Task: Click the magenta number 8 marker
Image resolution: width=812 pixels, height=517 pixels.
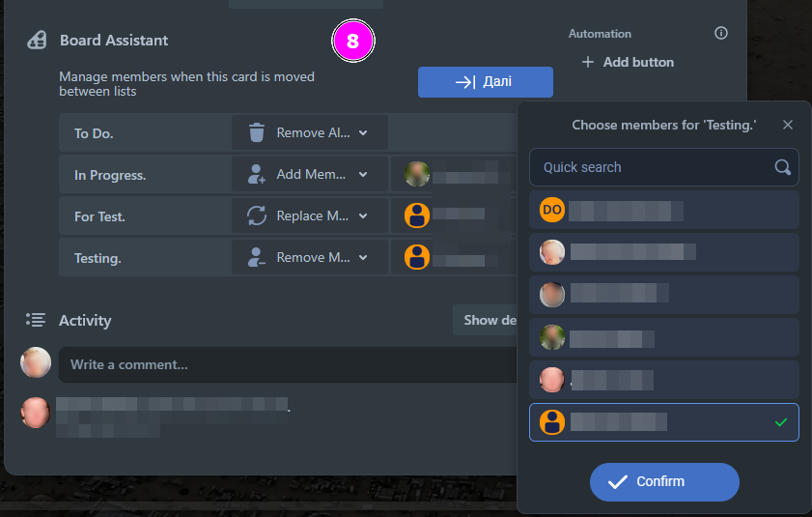Action: (353, 41)
